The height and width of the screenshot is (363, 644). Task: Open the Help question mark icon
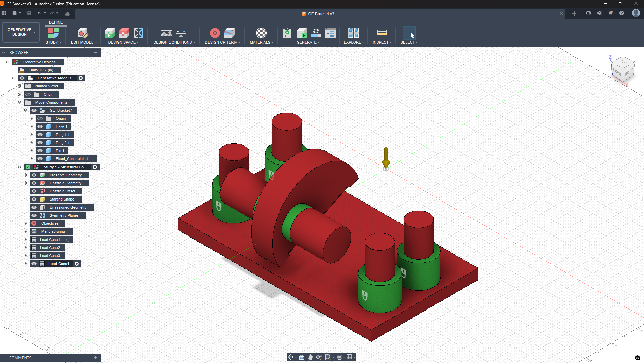coord(622,13)
